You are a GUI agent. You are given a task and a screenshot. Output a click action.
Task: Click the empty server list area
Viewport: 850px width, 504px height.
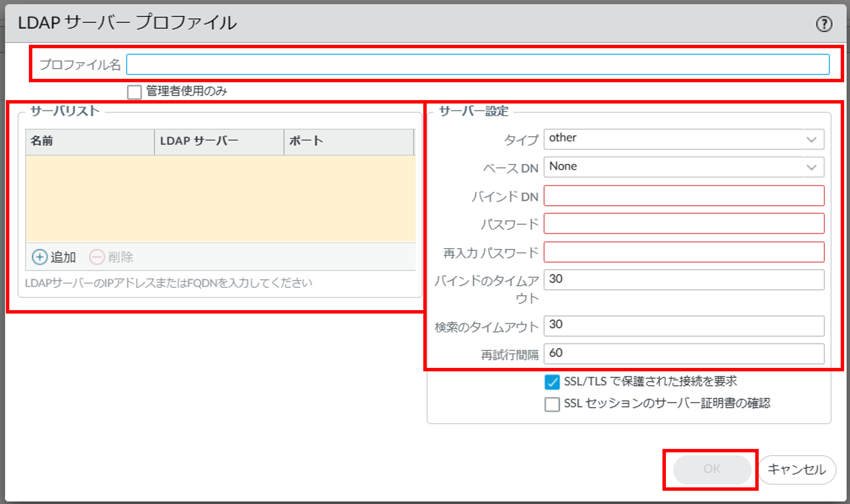220,199
